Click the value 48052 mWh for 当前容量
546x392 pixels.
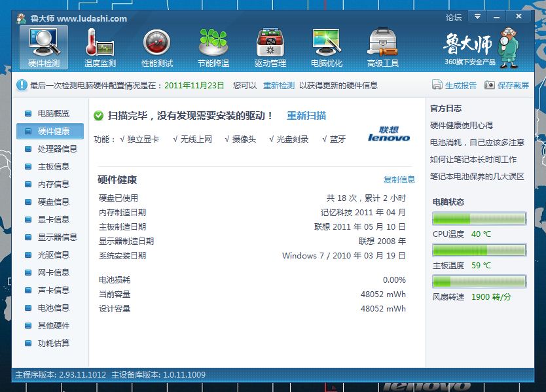(x=383, y=294)
